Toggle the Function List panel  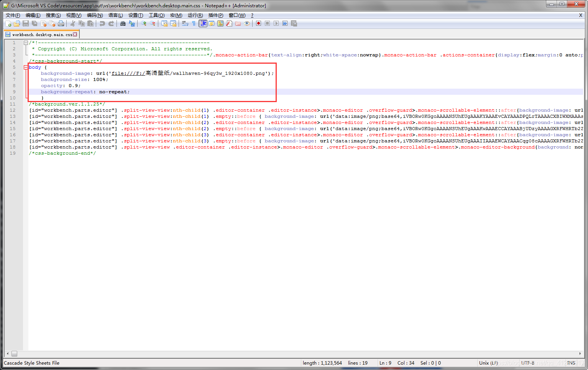[x=229, y=23]
